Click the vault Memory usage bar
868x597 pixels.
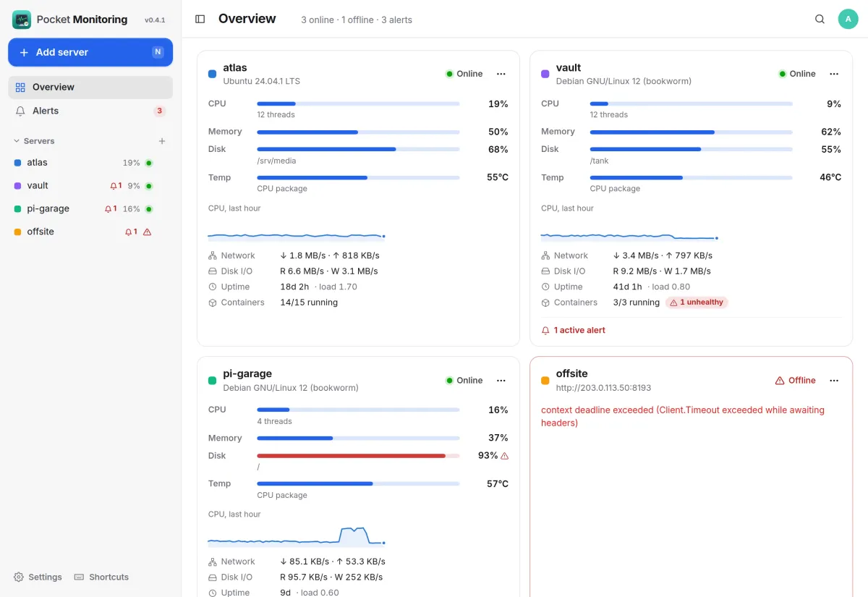pyautogui.click(x=692, y=132)
